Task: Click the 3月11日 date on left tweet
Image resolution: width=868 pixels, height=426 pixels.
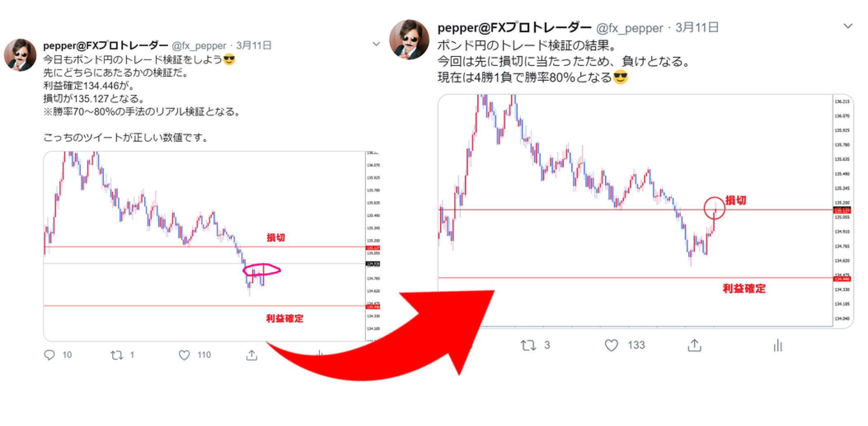Action: click(254, 45)
